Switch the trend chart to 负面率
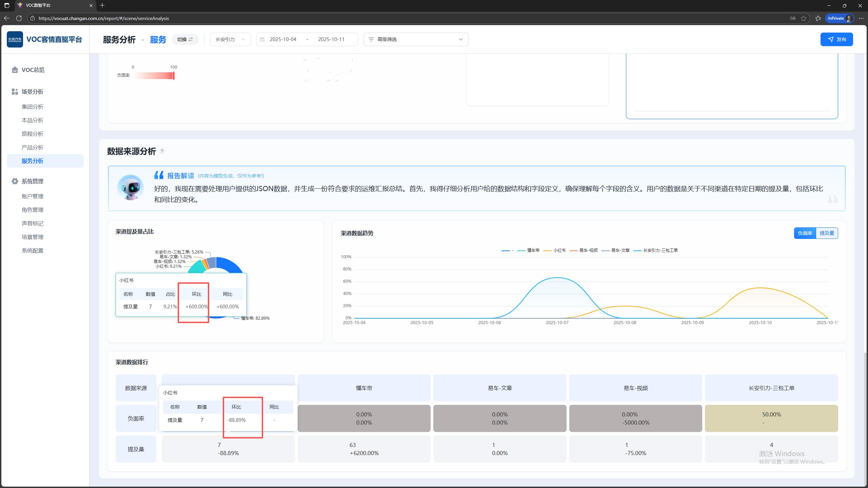 click(x=805, y=233)
